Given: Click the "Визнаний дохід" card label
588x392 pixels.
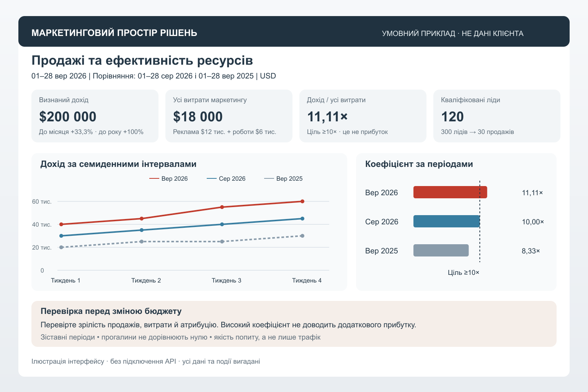Looking at the screenshot, I should (x=64, y=100).
